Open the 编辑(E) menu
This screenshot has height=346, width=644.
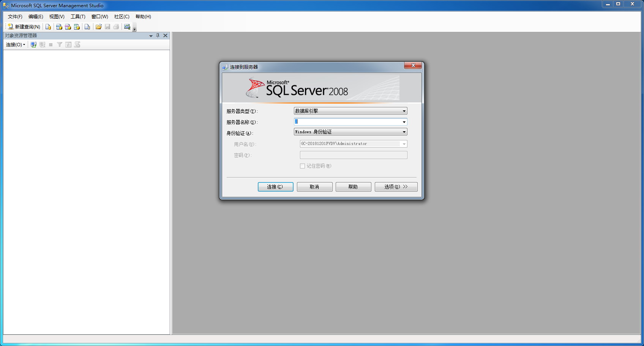click(36, 17)
